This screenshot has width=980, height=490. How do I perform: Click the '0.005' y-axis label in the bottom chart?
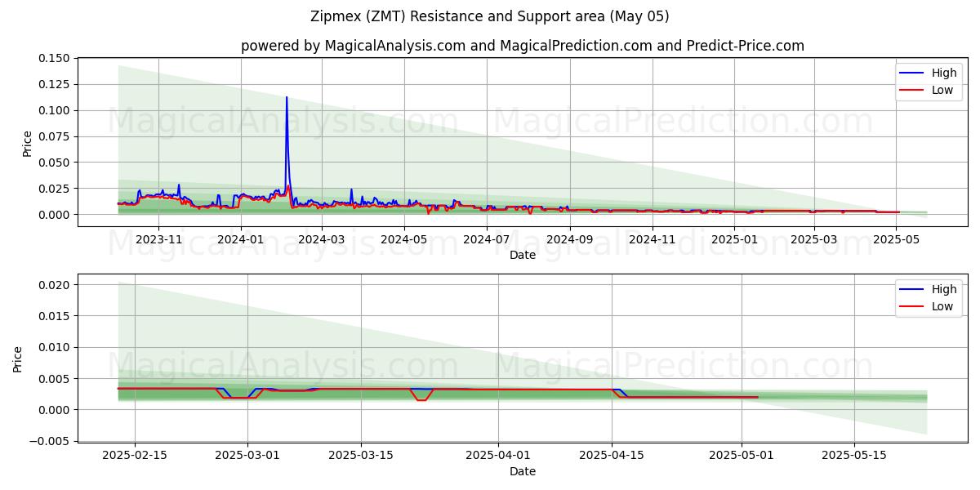(x=54, y=378)
